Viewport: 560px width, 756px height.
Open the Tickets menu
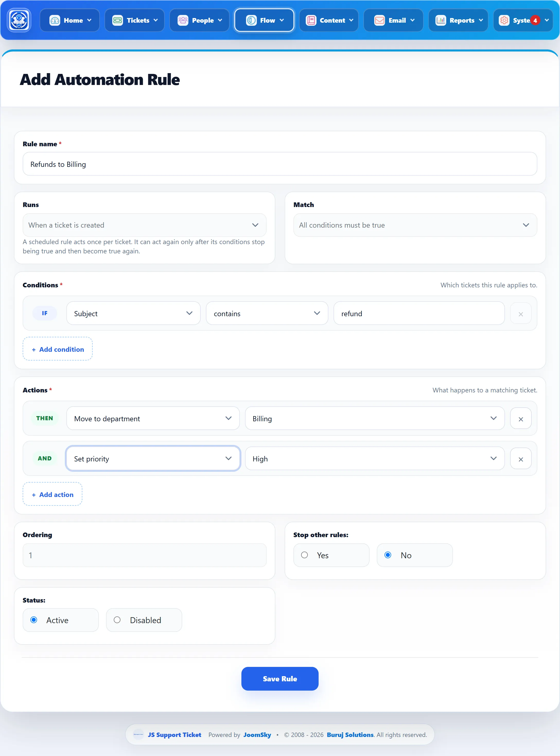click(x=135, y=20)
